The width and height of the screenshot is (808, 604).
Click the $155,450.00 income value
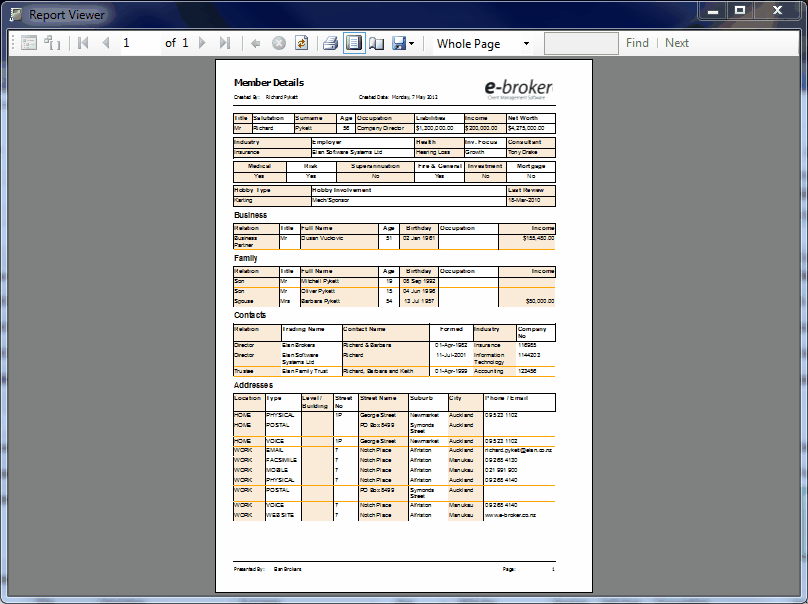[x=538, y=239]
